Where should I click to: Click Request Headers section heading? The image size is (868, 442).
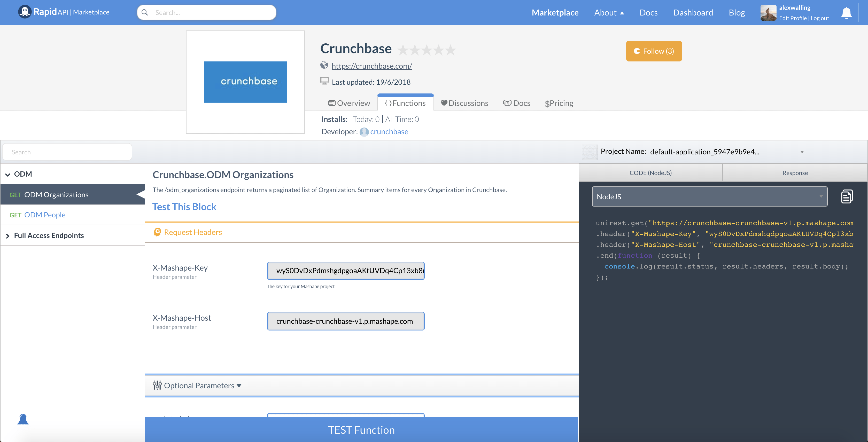193,232
